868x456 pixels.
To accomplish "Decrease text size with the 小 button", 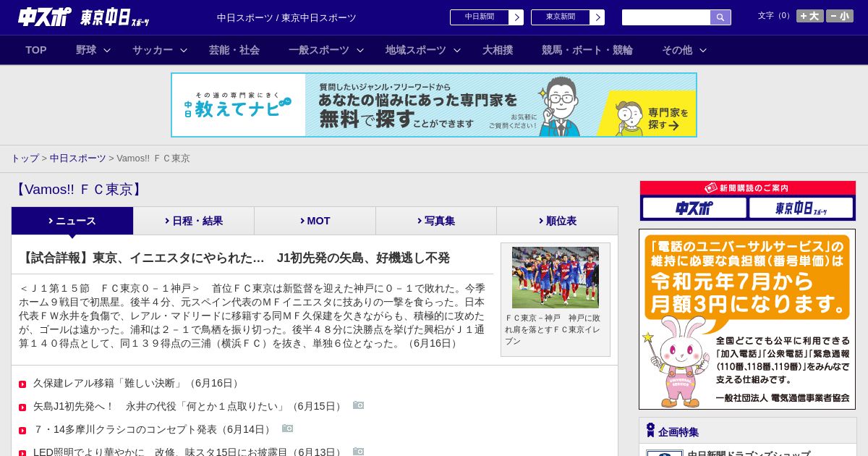I will tap(840, 16).
